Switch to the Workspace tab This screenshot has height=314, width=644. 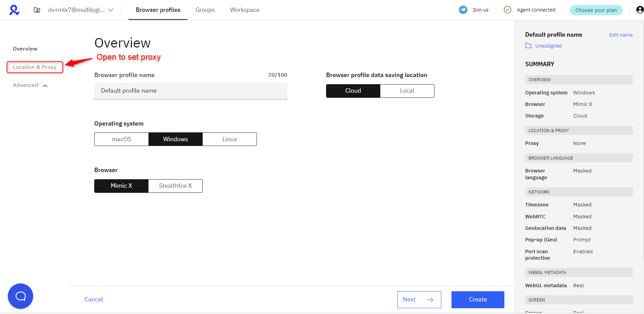pyautogui.click(x=245, y=10)
